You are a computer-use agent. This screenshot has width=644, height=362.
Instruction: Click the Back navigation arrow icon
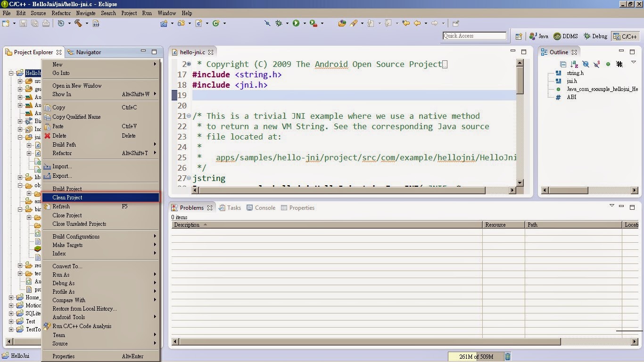click(417, 23)
